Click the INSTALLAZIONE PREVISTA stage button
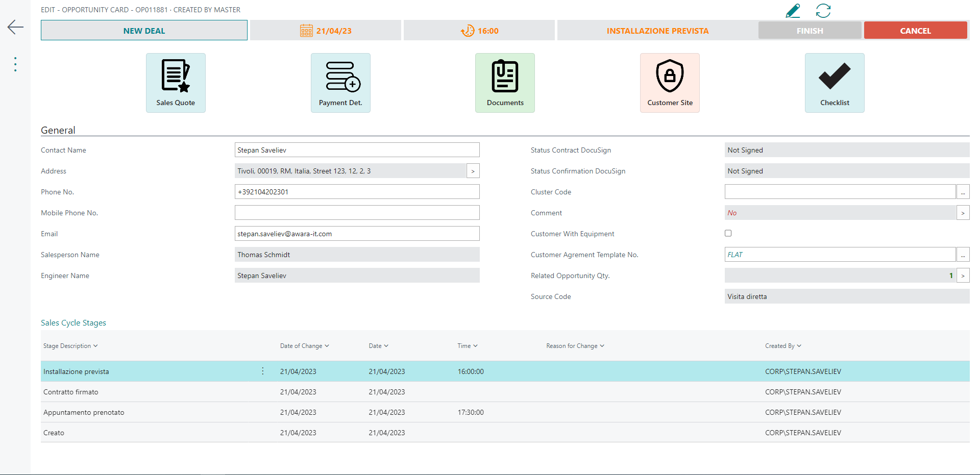This screenshot has height=475, width=980. 657,31
